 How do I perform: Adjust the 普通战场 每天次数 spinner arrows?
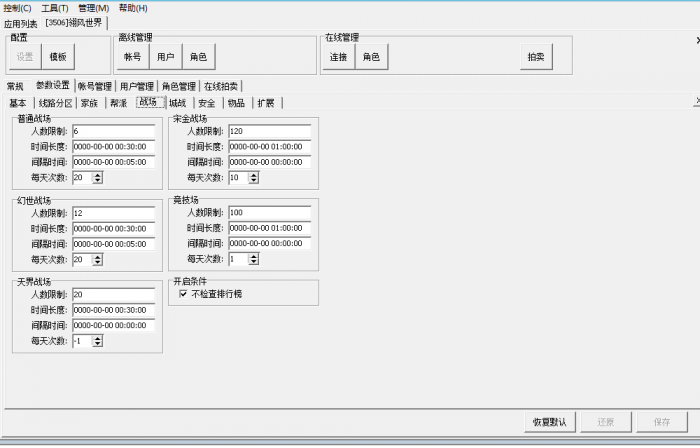coord(97,177)
